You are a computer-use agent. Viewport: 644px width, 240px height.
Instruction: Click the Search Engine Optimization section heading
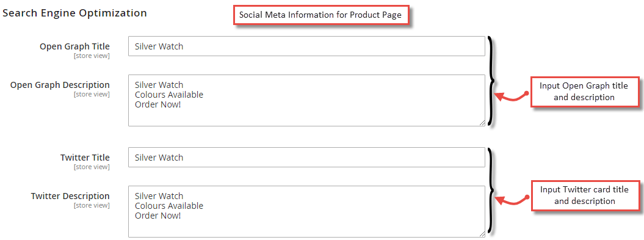click(x=74, y=13)
